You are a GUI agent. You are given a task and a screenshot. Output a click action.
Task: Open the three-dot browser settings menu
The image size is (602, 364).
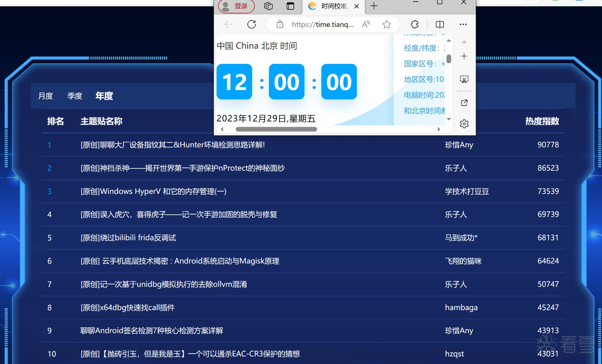pyautogui.click(x=463, y=24)
